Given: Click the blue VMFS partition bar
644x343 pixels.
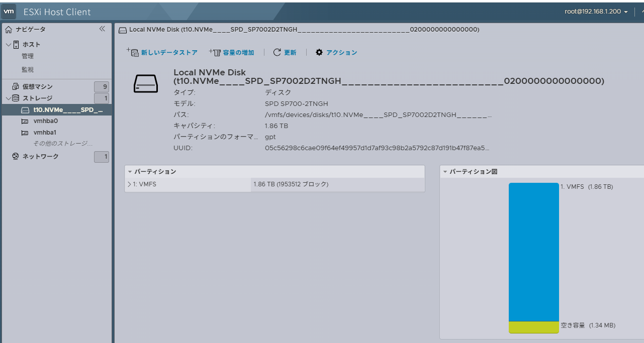Looking at the screenshot, I should 533,251.
